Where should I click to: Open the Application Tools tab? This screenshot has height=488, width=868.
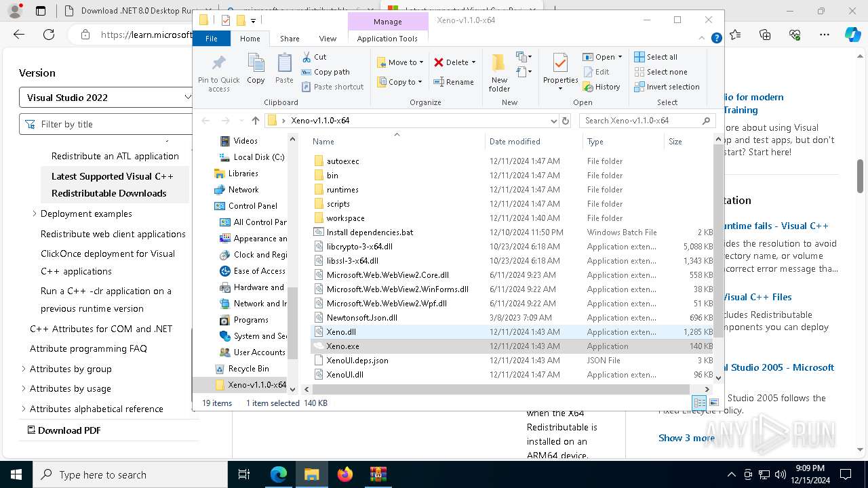point(387,39)
